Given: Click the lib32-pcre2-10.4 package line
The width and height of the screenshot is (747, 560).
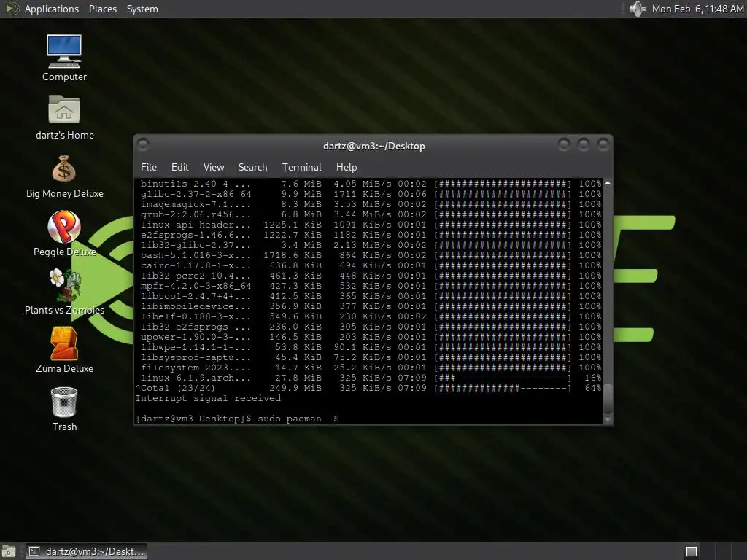Looking at the screenshot, I should tap(371, 276).
